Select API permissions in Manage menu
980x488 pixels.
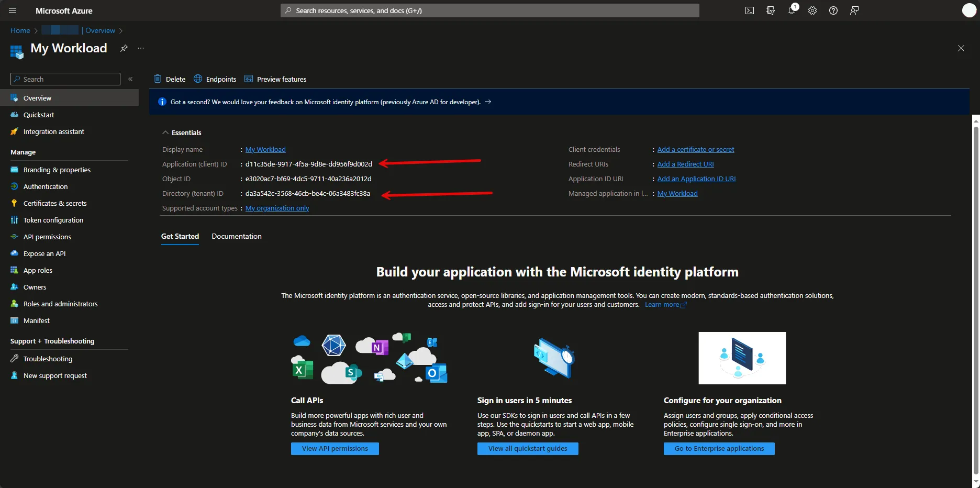pos(47,237)
